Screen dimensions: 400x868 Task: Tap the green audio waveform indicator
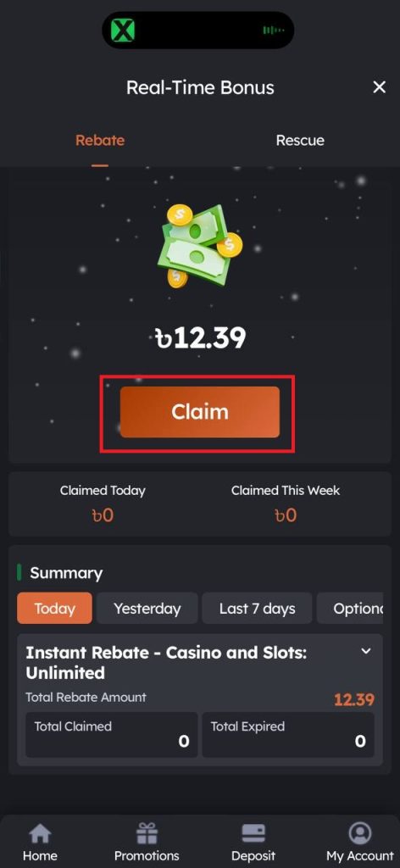coord(274,30)
